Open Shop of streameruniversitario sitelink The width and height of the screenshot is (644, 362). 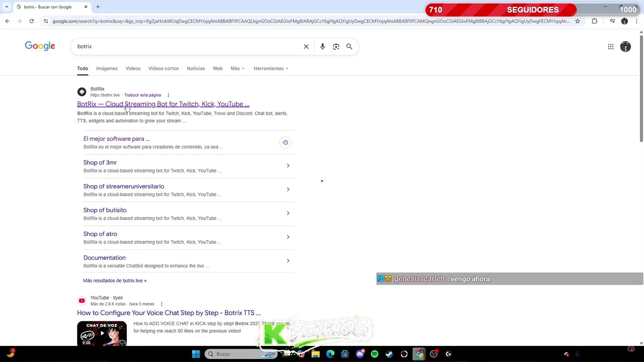click(x=124, y=187)
